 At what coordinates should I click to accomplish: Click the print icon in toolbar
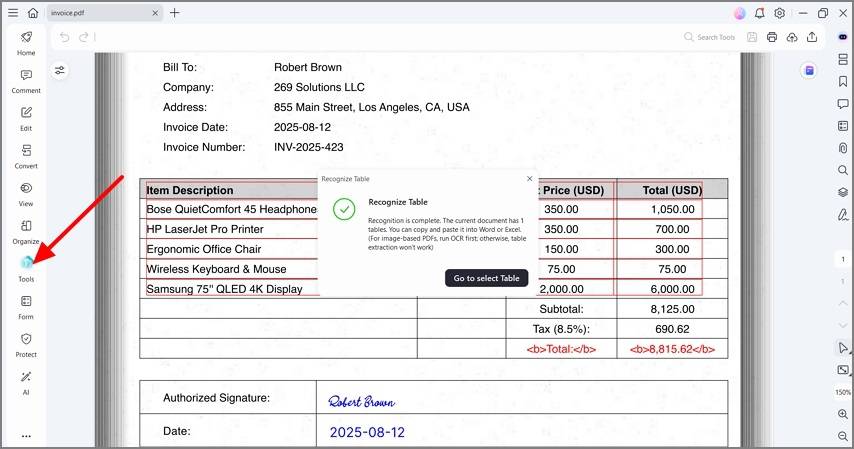pos(773,37)
